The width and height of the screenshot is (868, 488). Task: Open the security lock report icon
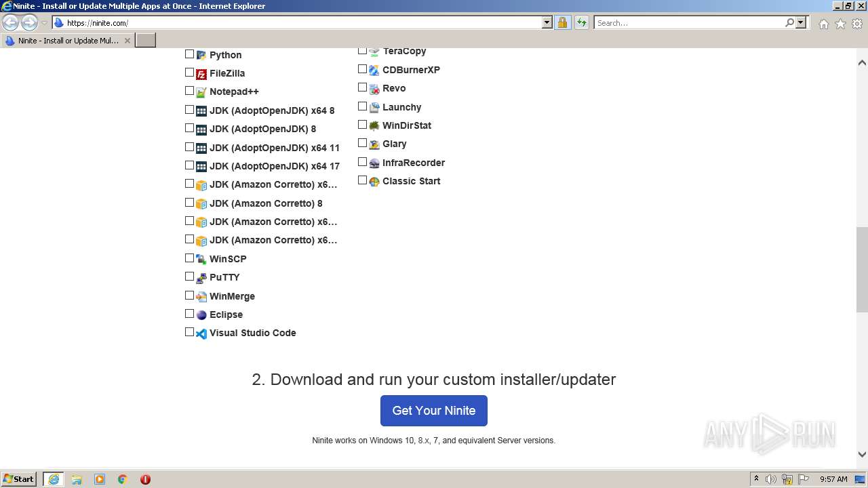click(562, 22)
